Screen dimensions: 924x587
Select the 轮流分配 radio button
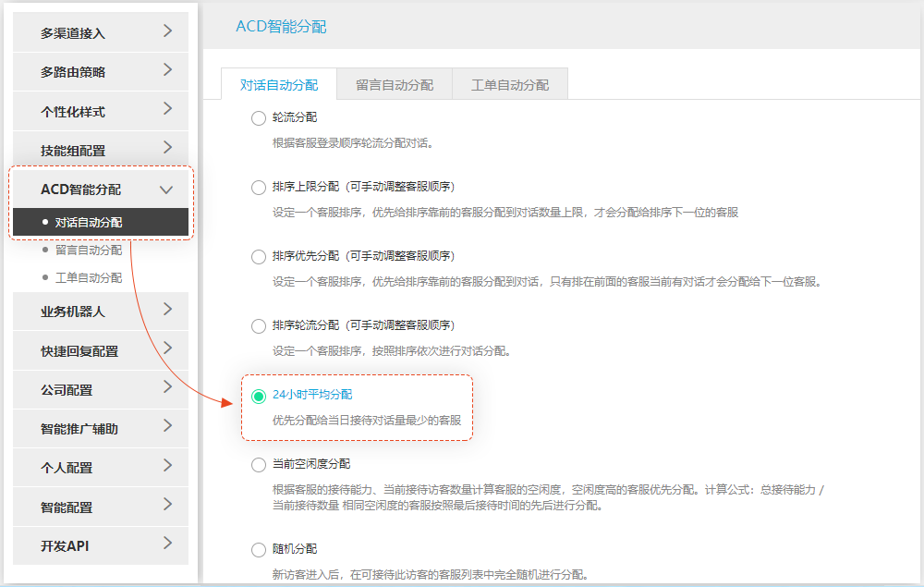coord(258,118)
